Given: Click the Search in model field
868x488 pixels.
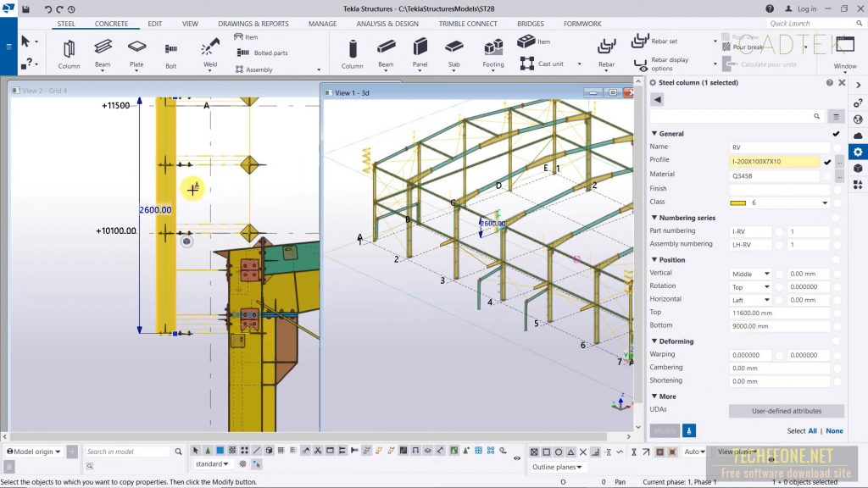Looking at the screenshot, I should click(127, 452).
